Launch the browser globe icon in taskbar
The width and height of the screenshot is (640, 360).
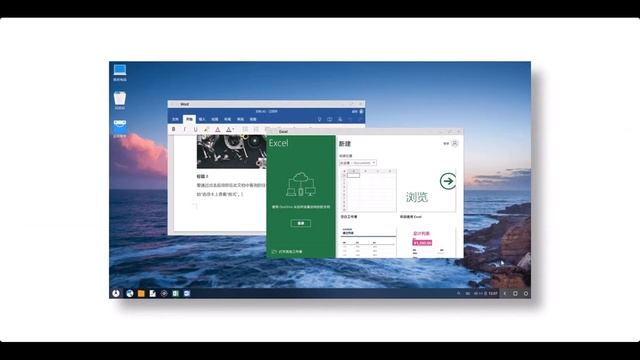tap(130, 293)
